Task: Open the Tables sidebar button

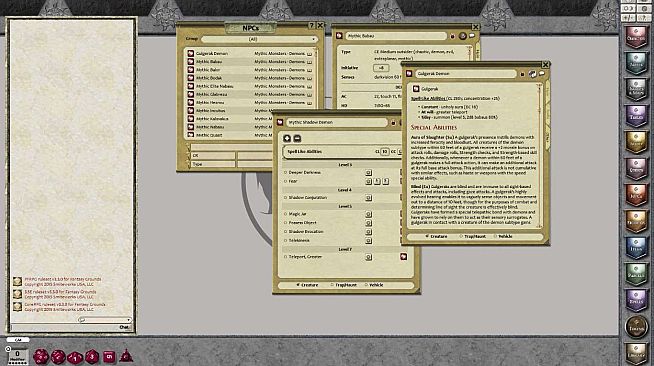Action: point(636,116)
